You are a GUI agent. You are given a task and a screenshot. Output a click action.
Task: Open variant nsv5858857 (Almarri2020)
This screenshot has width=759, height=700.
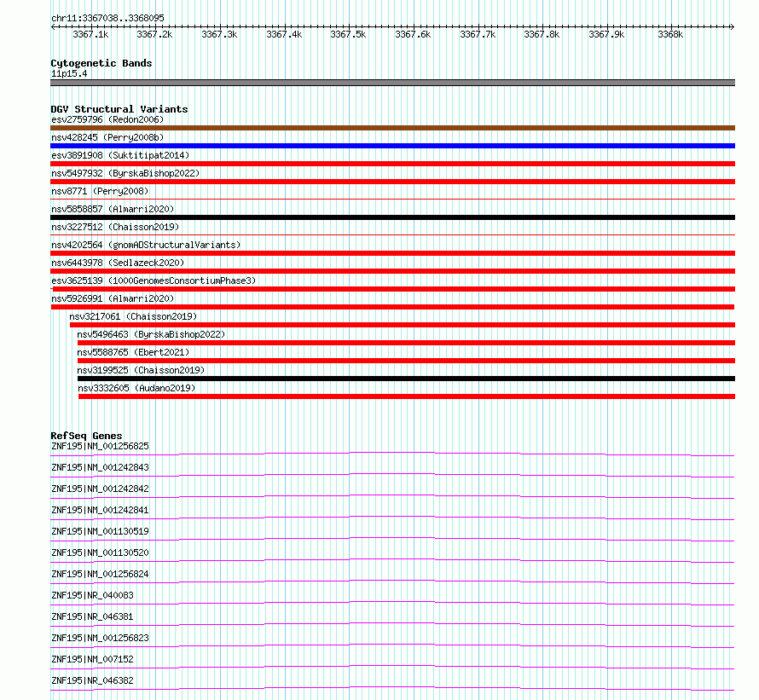point(113,209)
